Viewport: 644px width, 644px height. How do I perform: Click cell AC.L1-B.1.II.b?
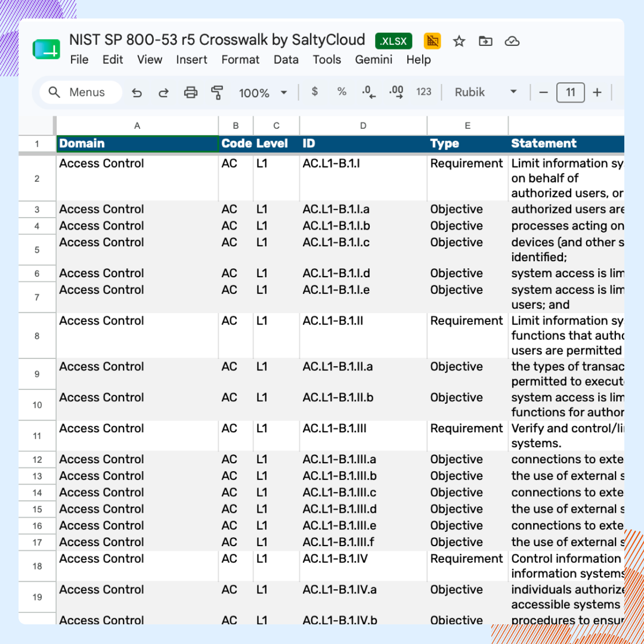pos(364,405)
